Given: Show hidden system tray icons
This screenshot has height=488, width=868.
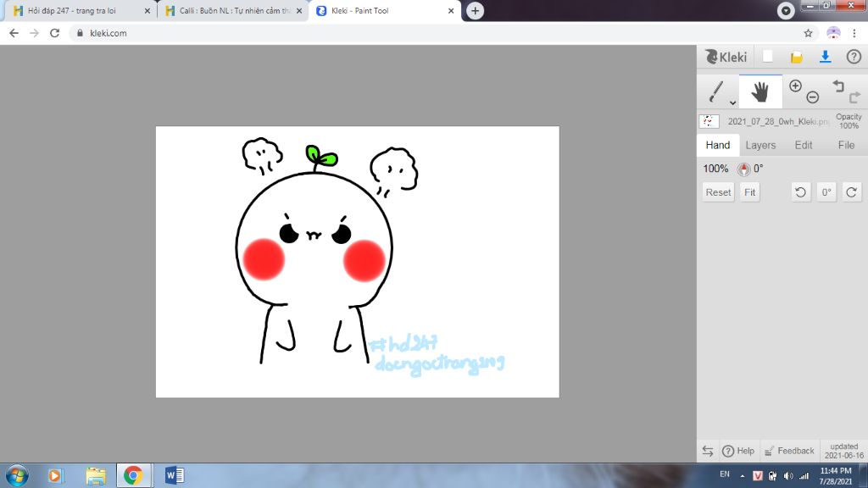Looking at the screenshot, I should click(x=743, y=476).
